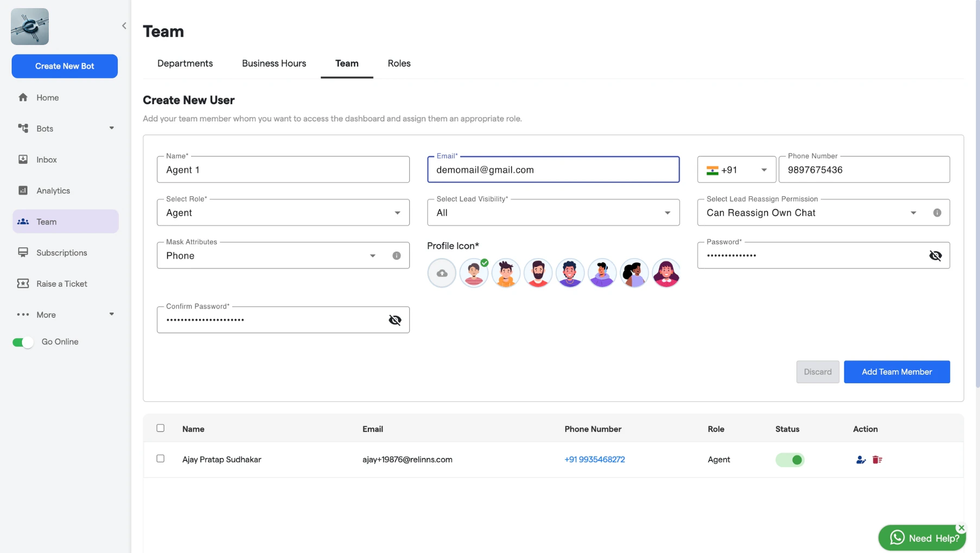Click the Create New Bot button
Viewport: 980px width, 553px height.
click(x=65, y=66)
